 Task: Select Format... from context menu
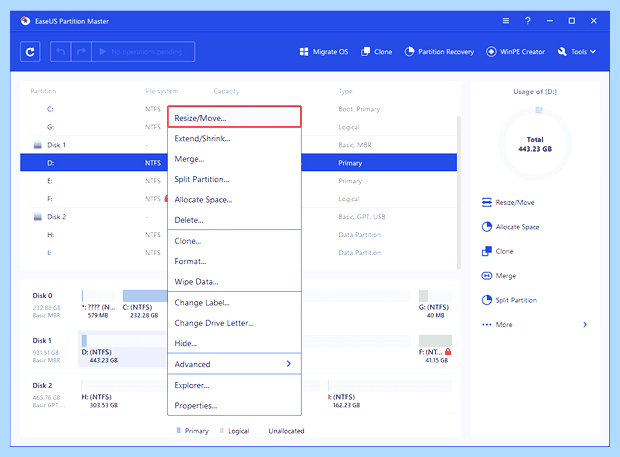234,261
